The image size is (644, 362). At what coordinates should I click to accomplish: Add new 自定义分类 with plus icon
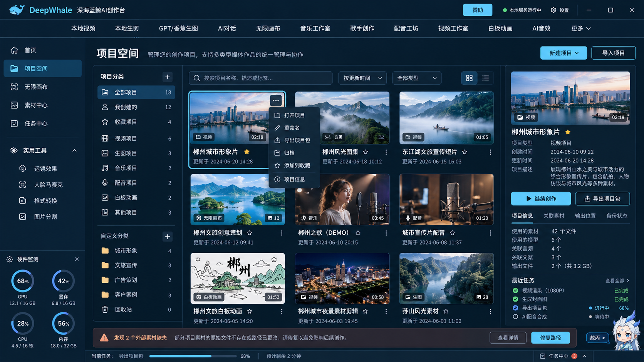pos(168,237)
